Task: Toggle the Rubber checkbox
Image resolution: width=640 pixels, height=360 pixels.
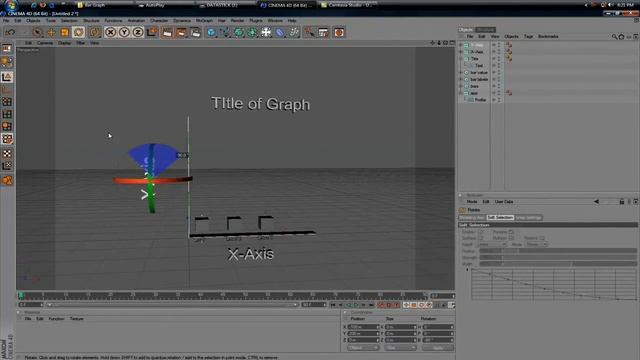Action: click(x=511, y=238)
